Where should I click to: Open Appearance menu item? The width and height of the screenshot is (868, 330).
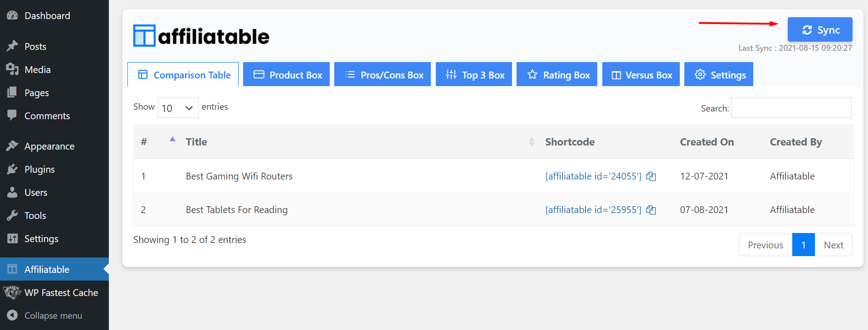[49, 146]
